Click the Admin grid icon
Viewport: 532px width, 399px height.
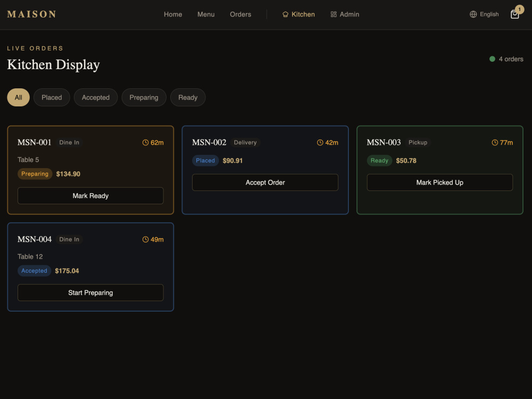(x=334, y=14)
